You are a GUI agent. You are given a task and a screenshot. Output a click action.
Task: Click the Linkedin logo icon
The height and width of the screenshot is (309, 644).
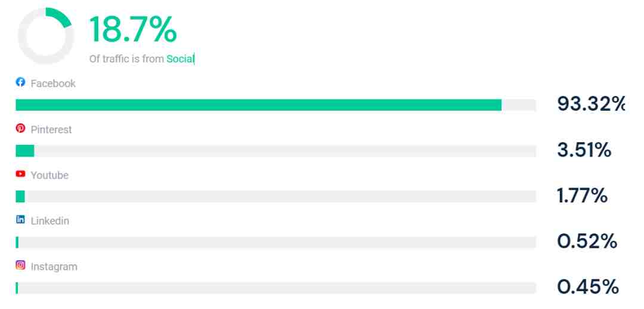coord(20,220)
